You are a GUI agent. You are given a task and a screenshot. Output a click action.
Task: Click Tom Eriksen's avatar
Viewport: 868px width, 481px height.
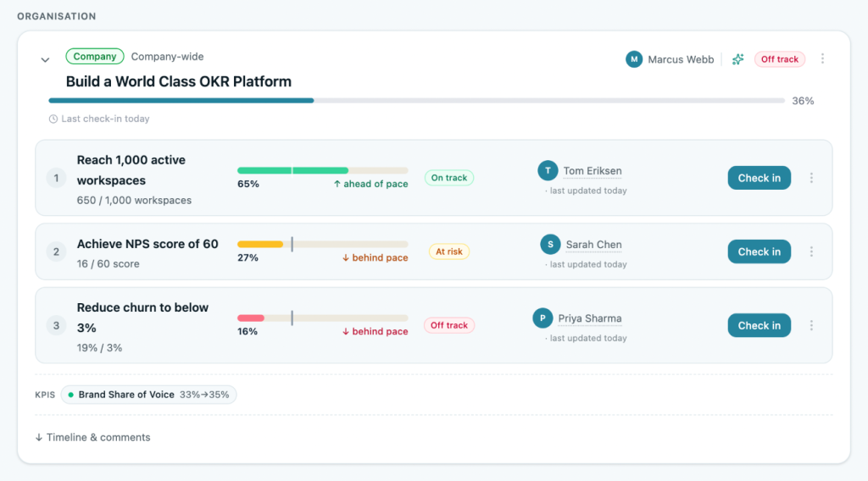point(548,170)
